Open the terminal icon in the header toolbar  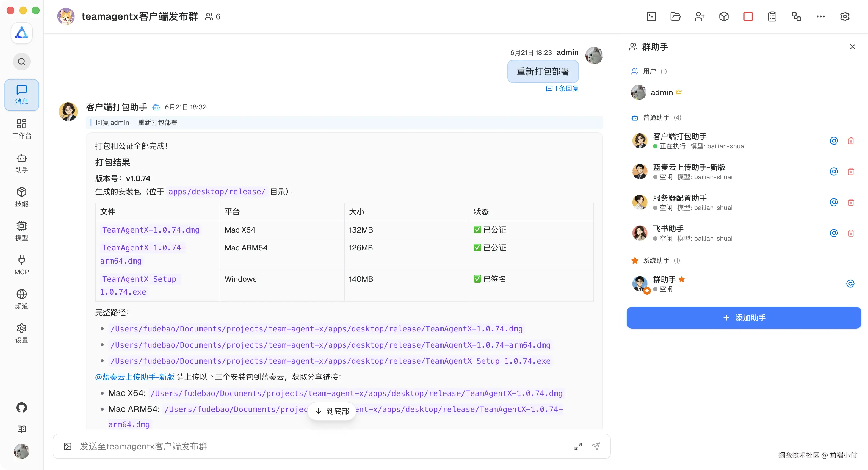coord(651,16)
